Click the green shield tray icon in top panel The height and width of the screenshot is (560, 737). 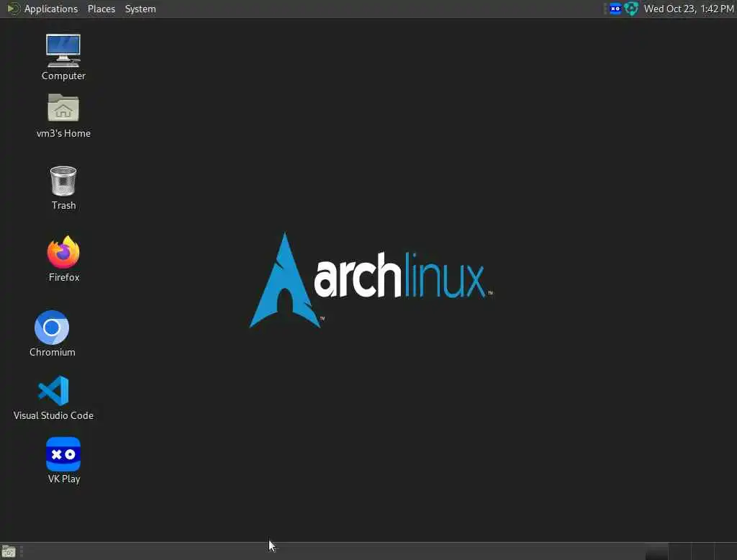[x=631, y=9]
